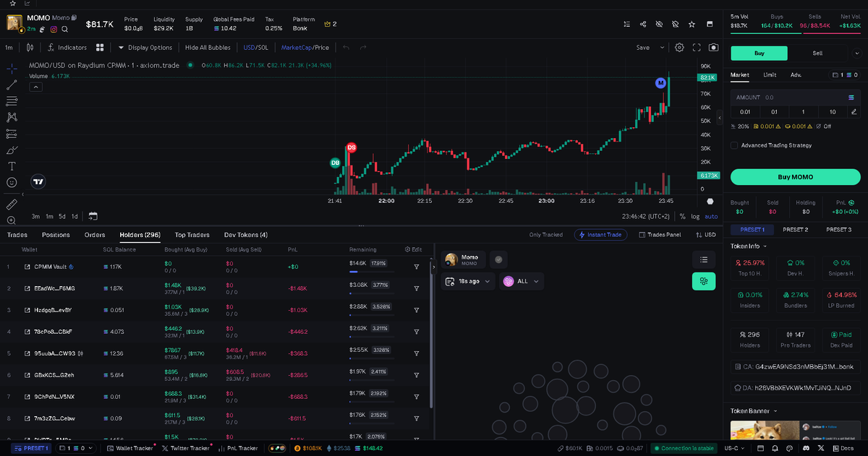This screenshot has width=868, height=456.
Task: Open the Dev Tokens (4) tab
Action: click(x=246, y=235)
